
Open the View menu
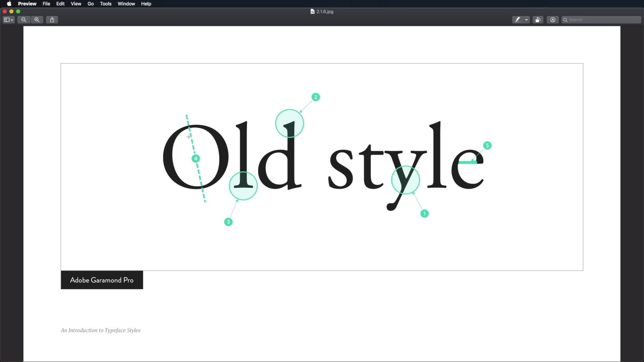76,4
